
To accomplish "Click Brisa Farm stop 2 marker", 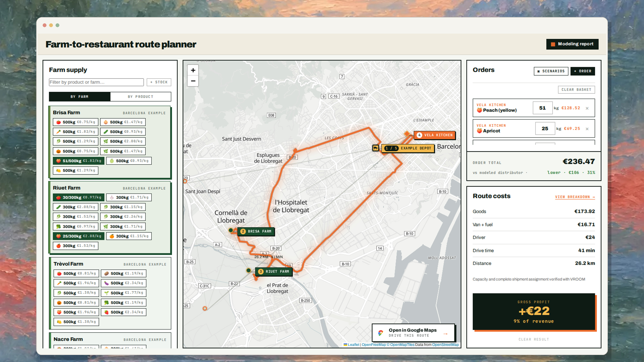I will tap(256, 231).
